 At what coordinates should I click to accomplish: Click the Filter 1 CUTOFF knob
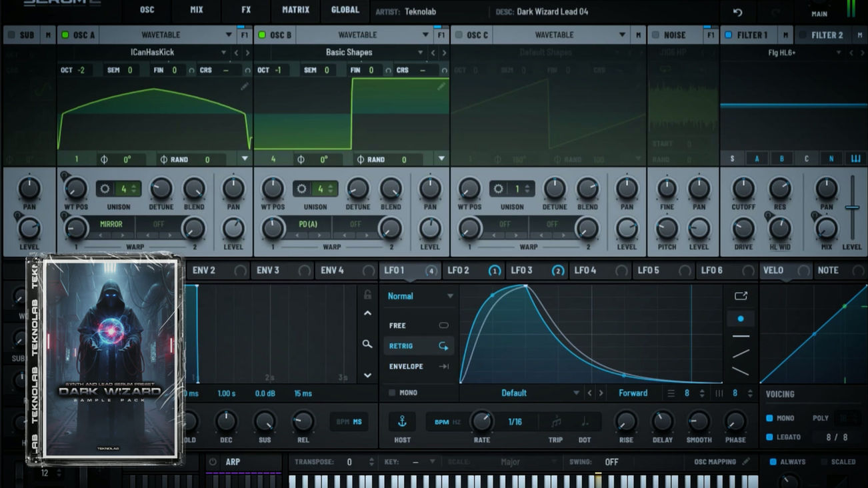point(743,189)
